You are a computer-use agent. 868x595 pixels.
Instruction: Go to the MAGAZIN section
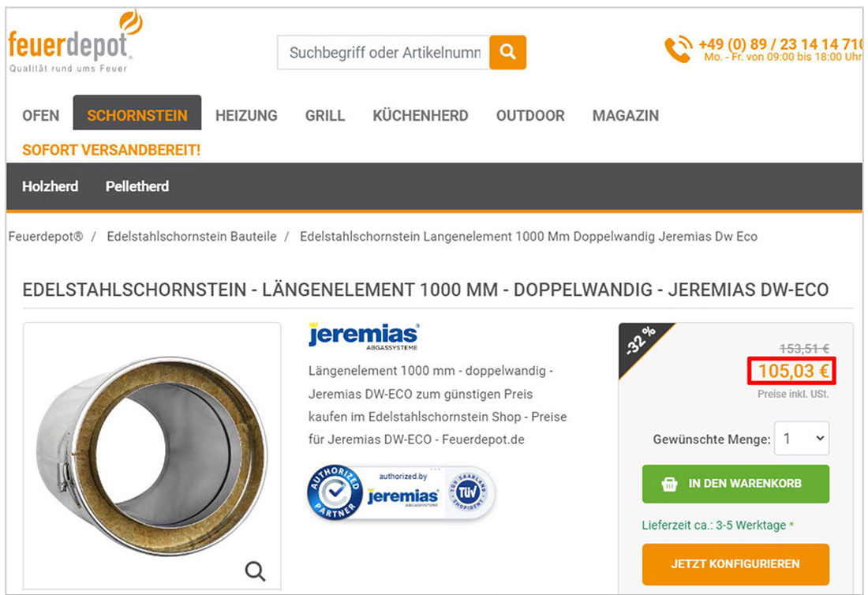pos(626,116)
